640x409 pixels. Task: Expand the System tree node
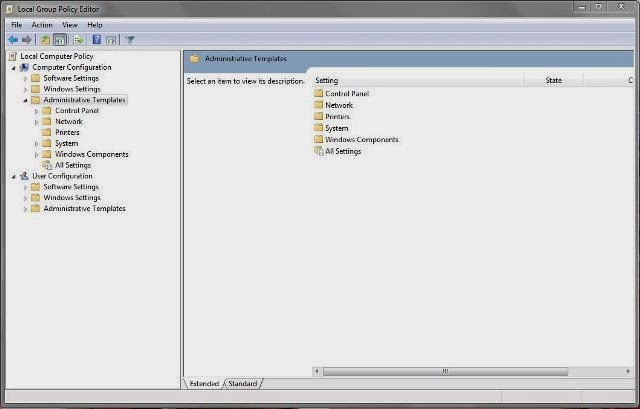pos(37,144)
